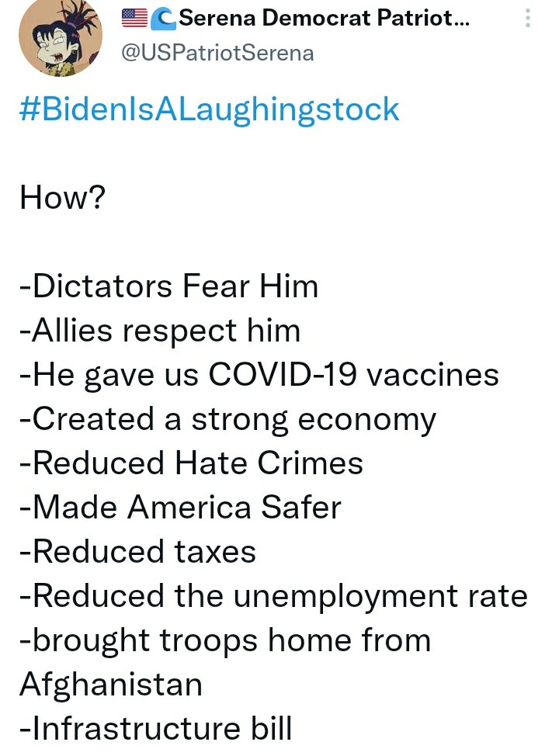Click the US flag emoji in name
559x756 pixels.
[x=134, y=18]
